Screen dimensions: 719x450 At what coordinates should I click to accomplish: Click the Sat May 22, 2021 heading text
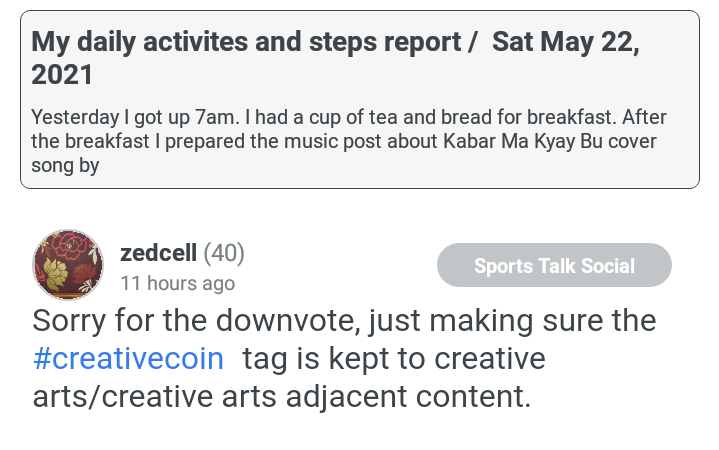[x=565, y=42]
